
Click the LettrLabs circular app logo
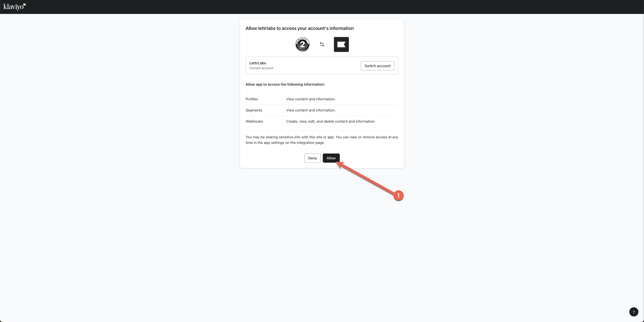(302, 44)
